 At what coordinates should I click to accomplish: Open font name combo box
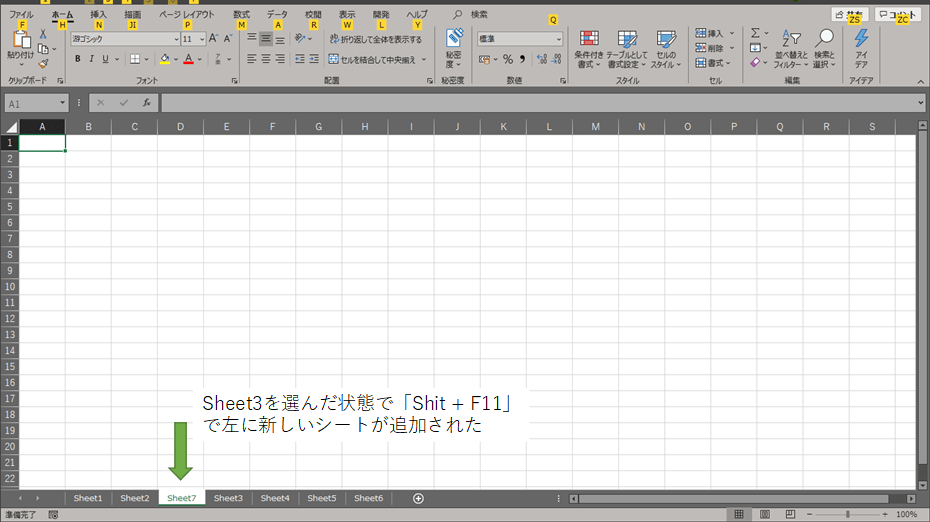pos(125,39)
